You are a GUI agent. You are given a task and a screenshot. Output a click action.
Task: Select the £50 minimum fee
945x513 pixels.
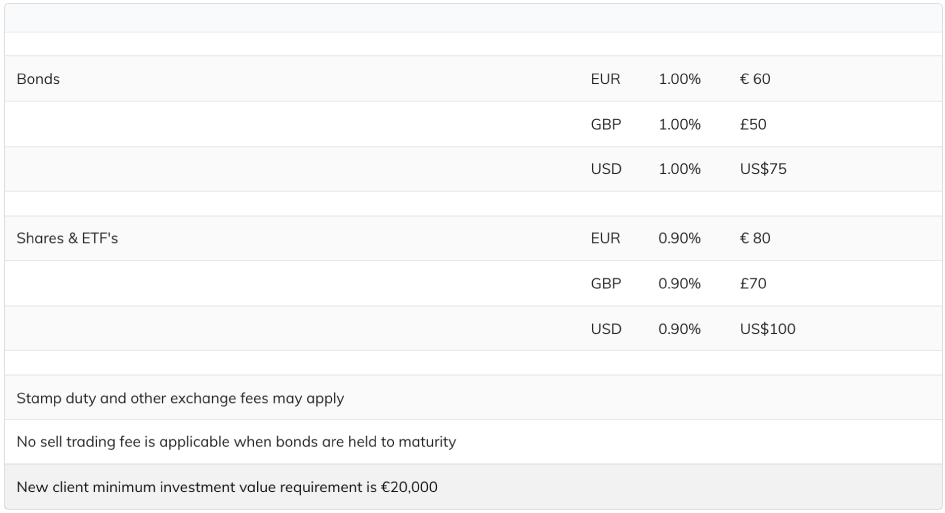[x=753, y=124]
